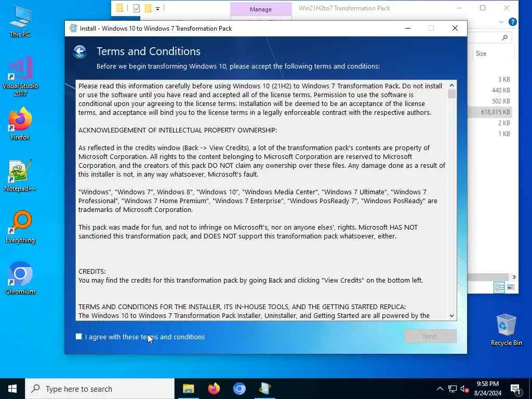Select the 618,815 KB file row
The width and height of the screenshot is (532, 399).
pos(490,112)
